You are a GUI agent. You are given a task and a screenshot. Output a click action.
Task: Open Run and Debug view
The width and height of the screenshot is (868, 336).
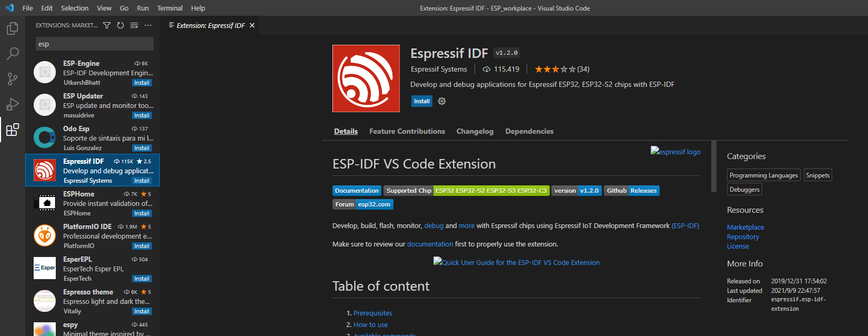[13, 104]
